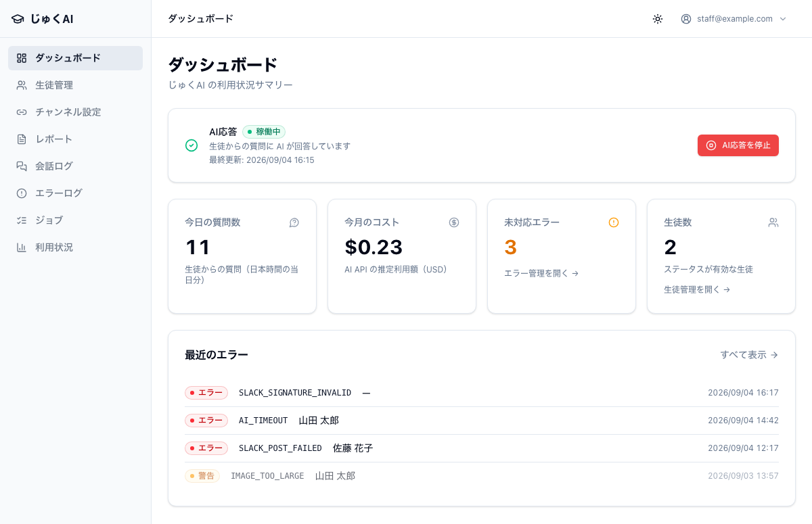This screenshot has height=524, width=812.
Task: Click the 今日の質問数 value 11
Action: 198,247
